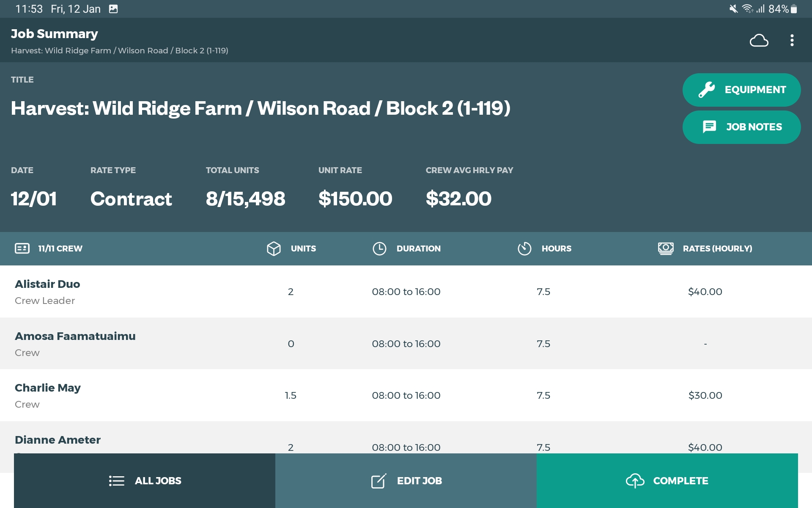
Task: Go to All Jobs list
Action: (145, 480)
